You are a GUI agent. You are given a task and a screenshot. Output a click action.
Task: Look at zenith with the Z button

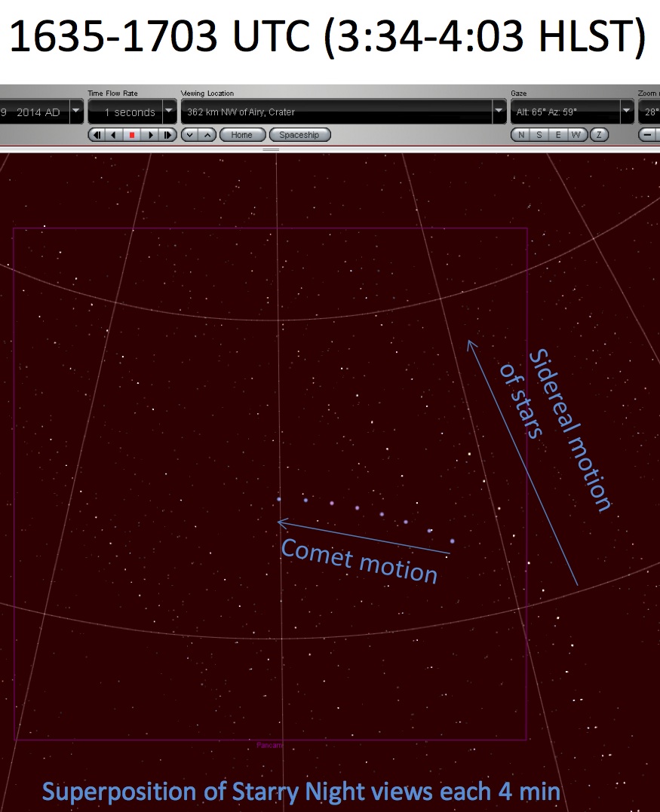598,135
